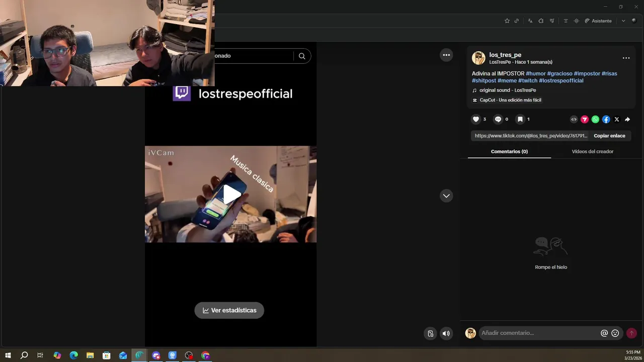This screenshot has height=362, width=644.
Task: Click Copiar enlace button
Action: [x=609, y=136]
